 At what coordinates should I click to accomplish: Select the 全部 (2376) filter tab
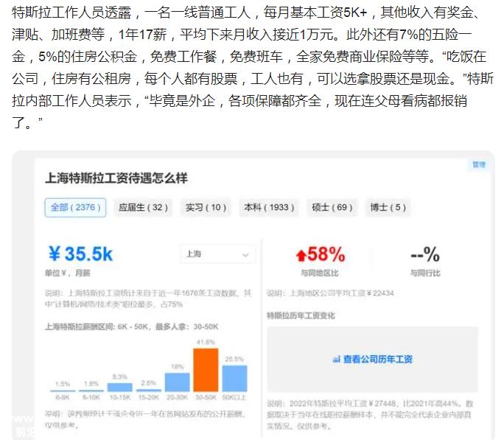(x=75, y=208)
